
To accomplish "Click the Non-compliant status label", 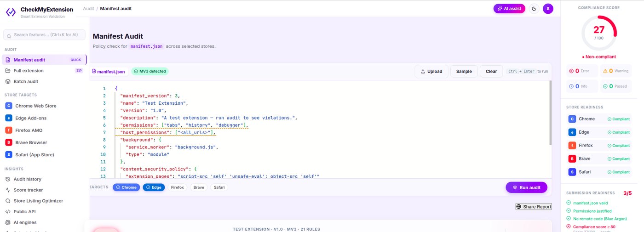I will pos(599,57).
